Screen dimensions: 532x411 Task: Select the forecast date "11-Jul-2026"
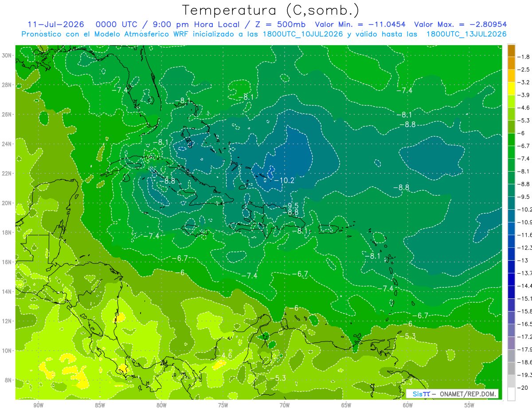point(56,24)
